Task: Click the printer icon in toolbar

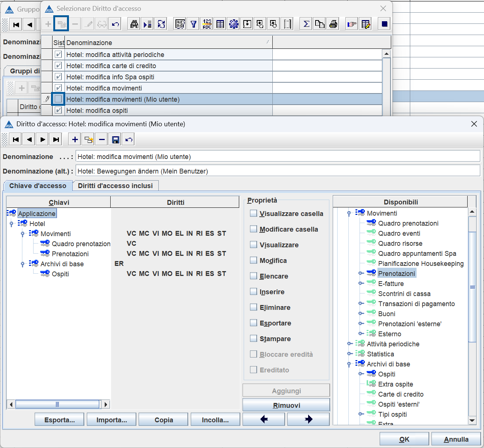Action: 333,24
